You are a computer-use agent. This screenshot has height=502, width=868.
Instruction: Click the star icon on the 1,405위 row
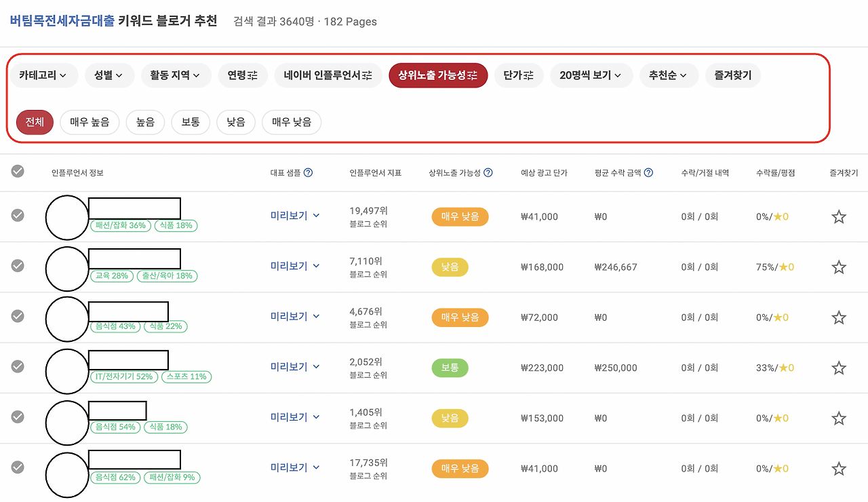click(838, 418)
